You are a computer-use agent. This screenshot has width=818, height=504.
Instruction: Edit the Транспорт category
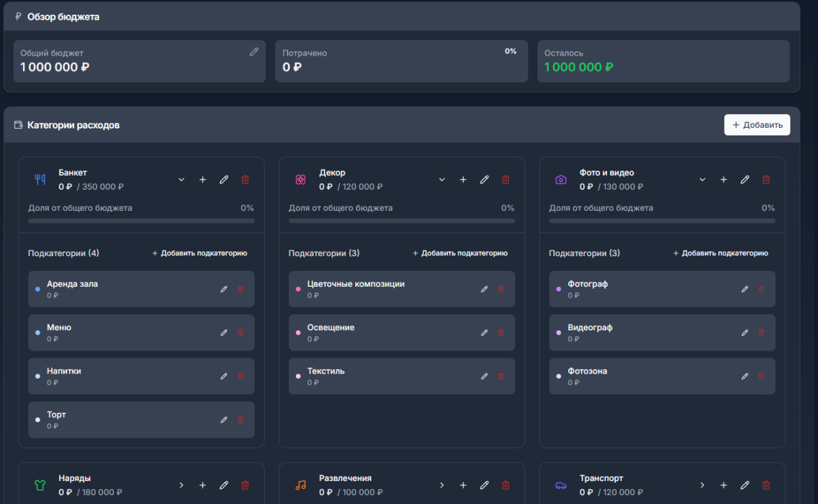pos(745,485)
